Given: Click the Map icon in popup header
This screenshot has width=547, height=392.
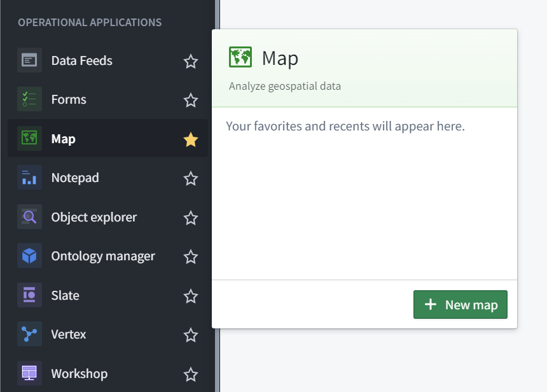Looking at the screenshot, I should (x=240, y=57).
